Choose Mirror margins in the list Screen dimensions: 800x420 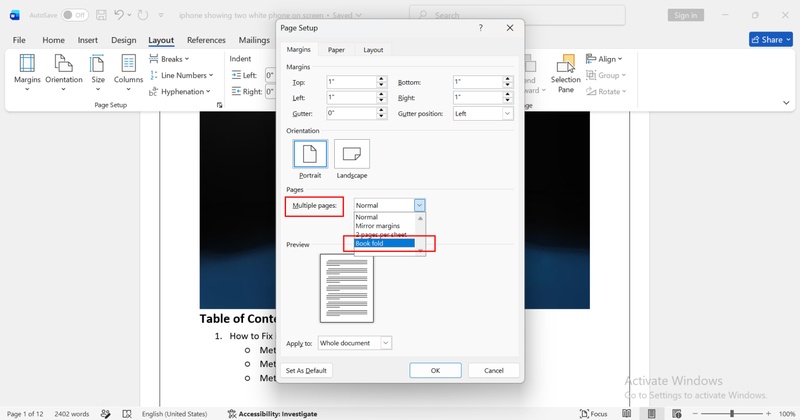tap(385, 226)
